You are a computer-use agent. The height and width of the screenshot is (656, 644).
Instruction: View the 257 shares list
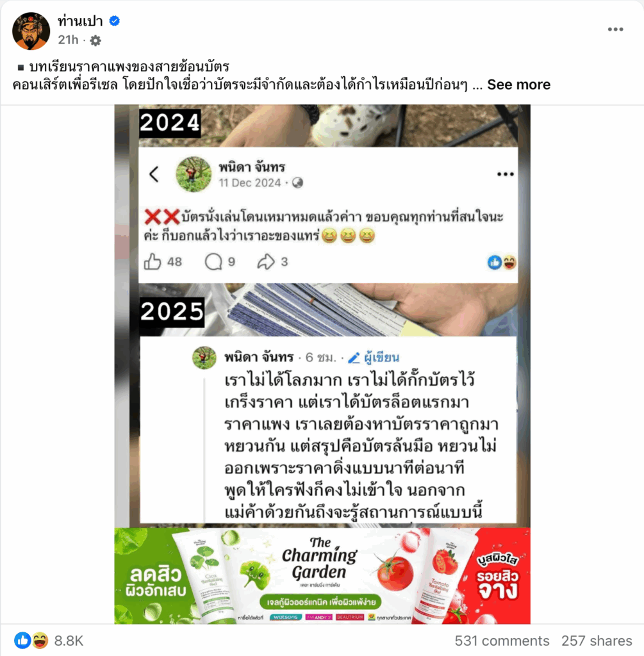(597, 641)
